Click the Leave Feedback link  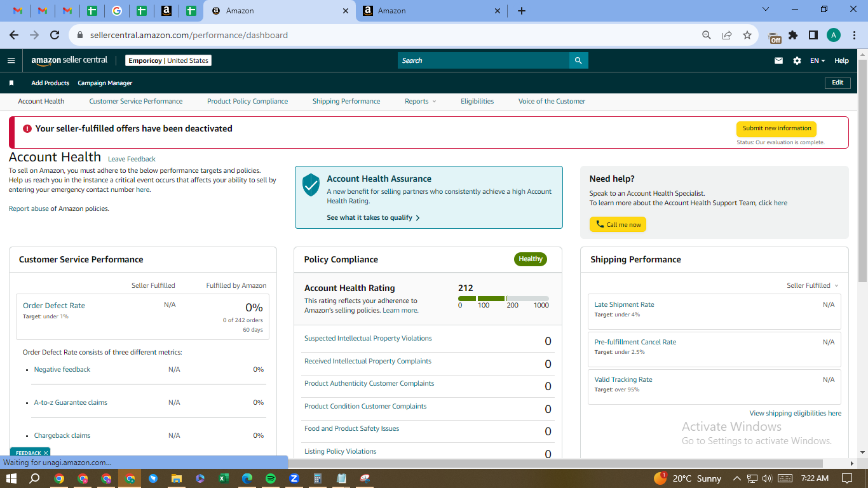pos(132,159)
